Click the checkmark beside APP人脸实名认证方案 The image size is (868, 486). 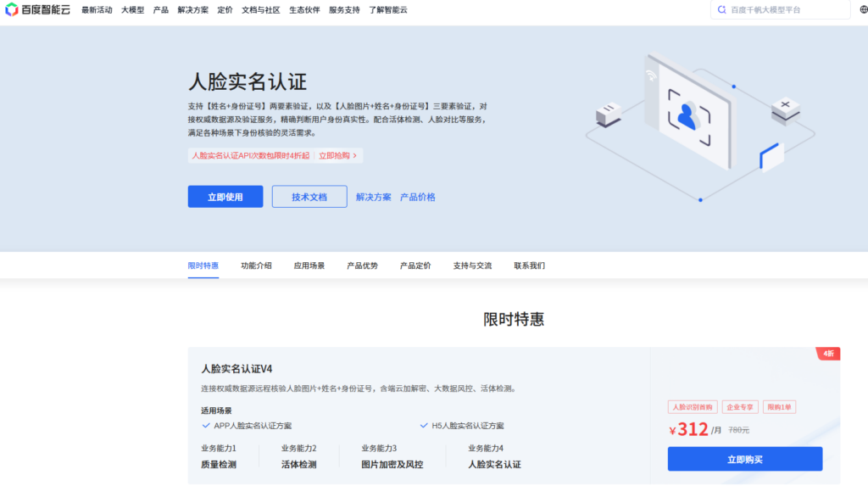point(206,426)
